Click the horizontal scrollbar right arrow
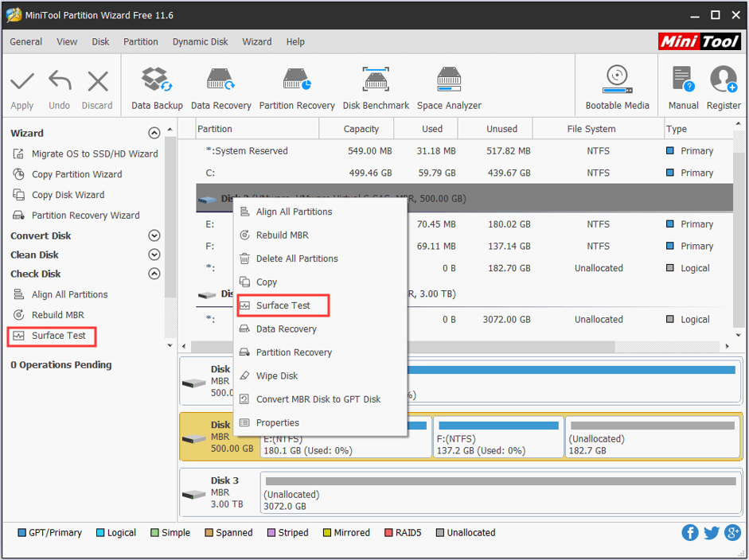 pos(728,346)
